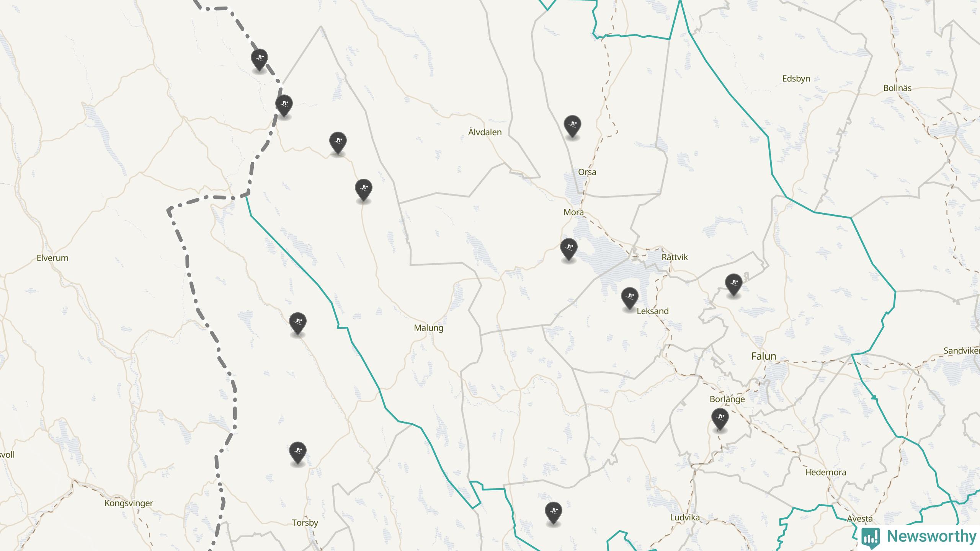Open the ski marker west of Ludvika
980x551 pixels.
click(553, 513)
